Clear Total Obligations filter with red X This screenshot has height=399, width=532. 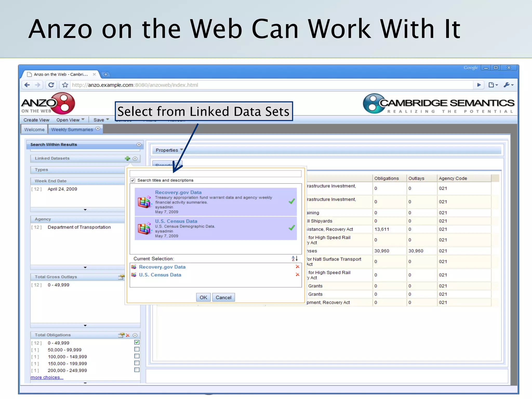128,335
